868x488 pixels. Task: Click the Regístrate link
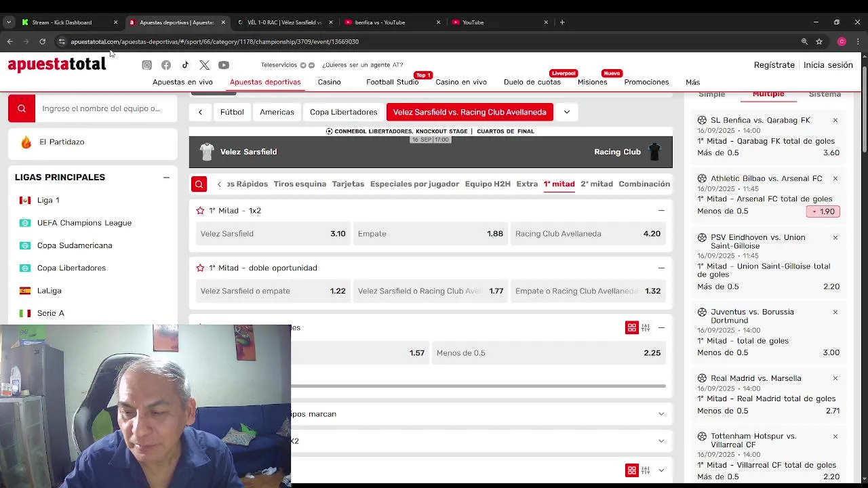tap(774, 65)
